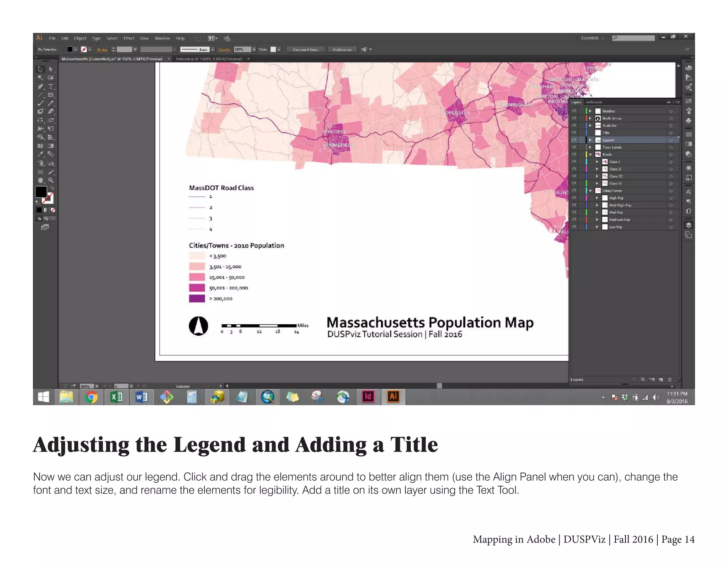Hide the Scale Bar layer

[574, 125]
